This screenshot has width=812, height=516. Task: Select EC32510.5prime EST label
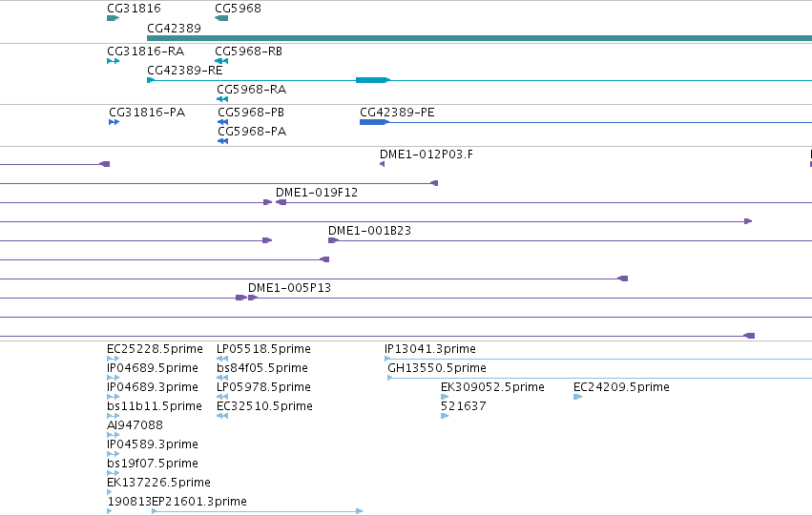click(264, 405)
